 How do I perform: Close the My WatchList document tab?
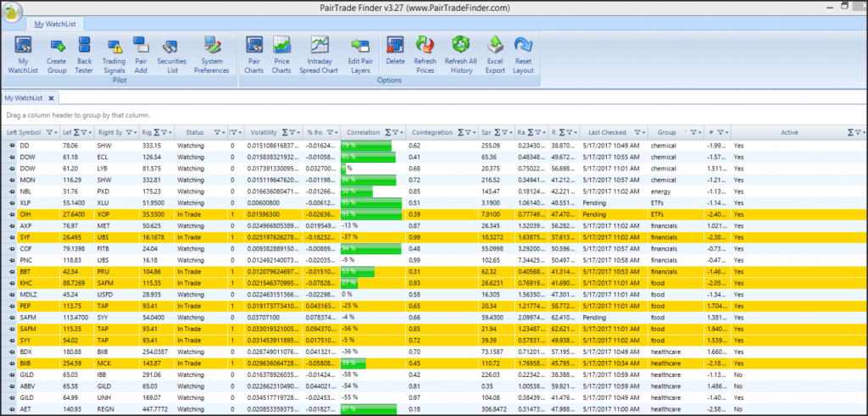(x=51, y=98)
